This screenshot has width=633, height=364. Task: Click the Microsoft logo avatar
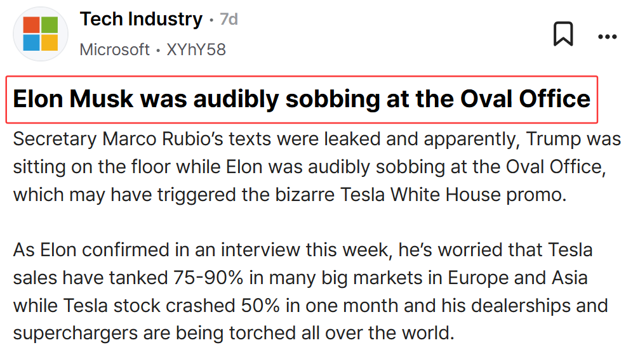pos(41,34)
